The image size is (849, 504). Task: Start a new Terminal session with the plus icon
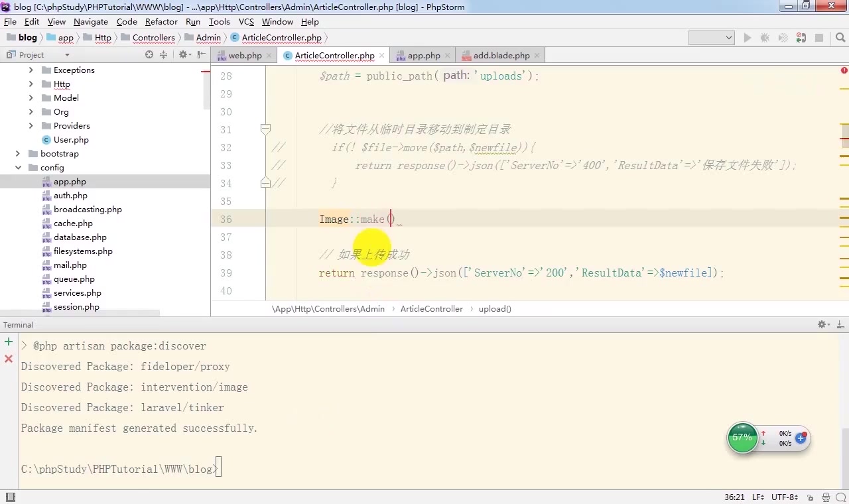click(x=8, y=341)
